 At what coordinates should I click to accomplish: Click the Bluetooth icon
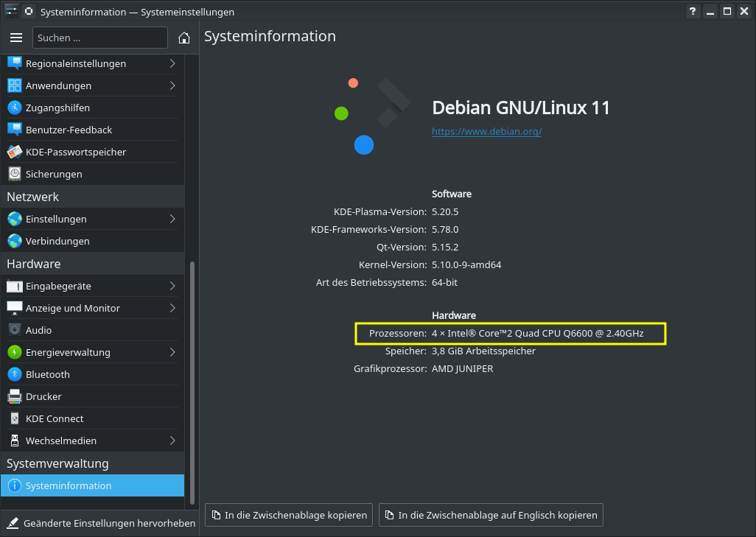pyautogui.click(x=15, y=374)
